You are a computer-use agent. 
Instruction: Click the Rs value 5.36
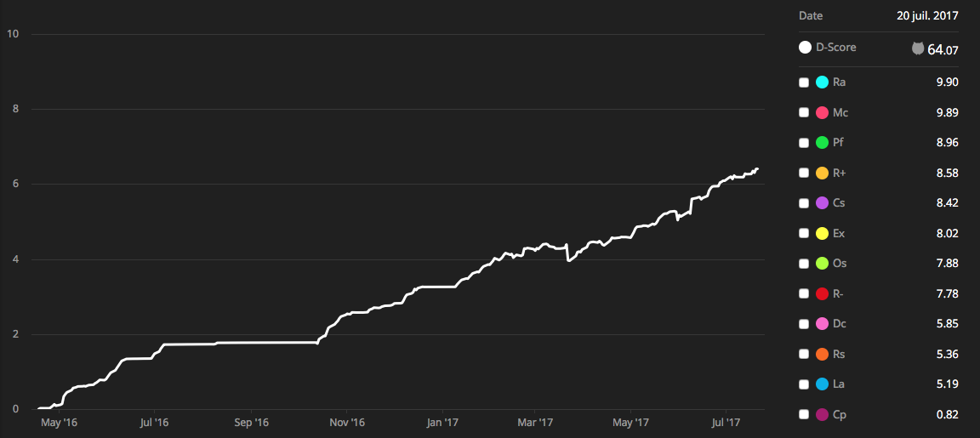click(948, 354)
